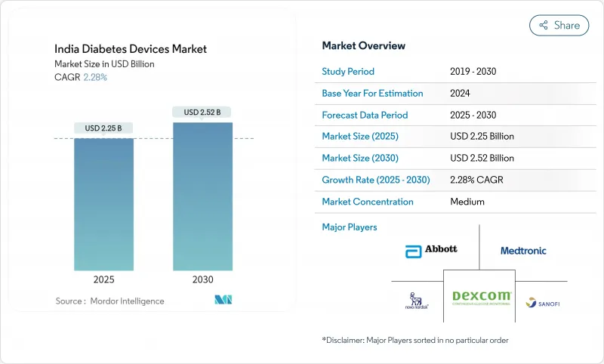604x364 pixels.
Task: Click the Market Overview heading
Action: 363,46
